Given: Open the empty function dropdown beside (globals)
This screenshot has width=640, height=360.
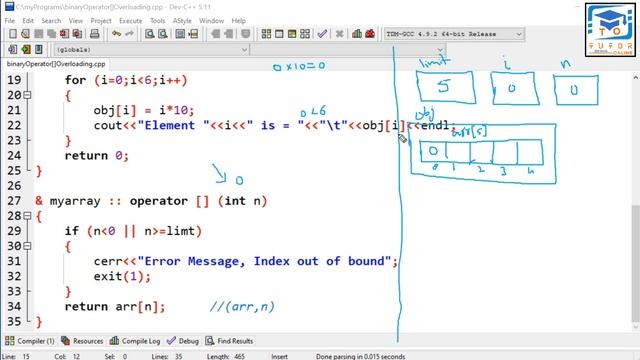Looking at the screenshot, I should click(348, 50).
